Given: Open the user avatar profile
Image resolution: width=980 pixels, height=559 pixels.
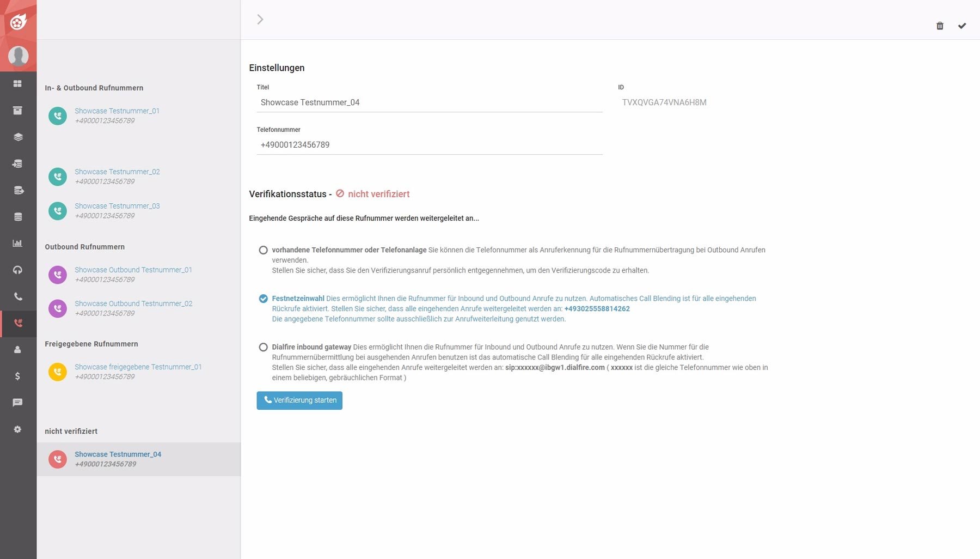Looking at the screenshot, I should (x=18, y=56).
